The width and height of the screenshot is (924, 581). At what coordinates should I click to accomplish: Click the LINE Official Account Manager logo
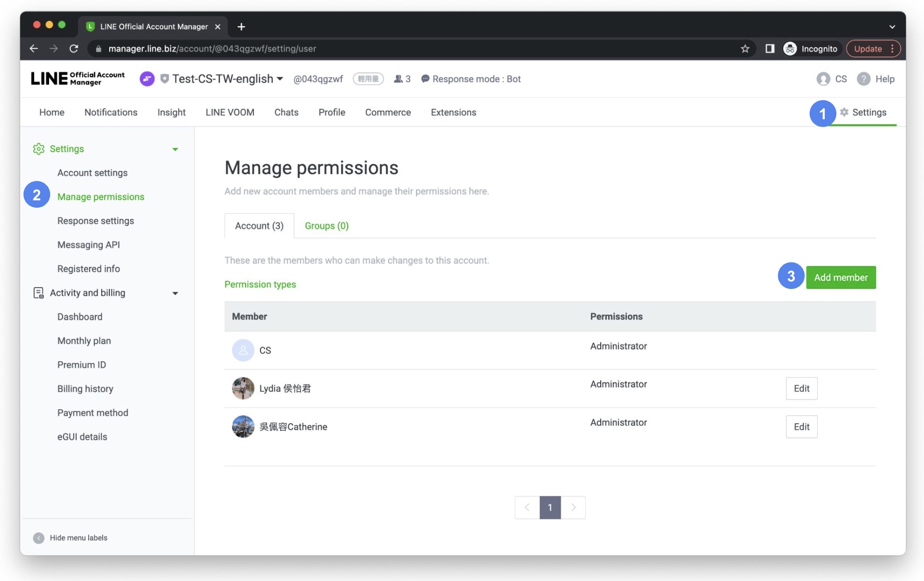coord(78,78)
